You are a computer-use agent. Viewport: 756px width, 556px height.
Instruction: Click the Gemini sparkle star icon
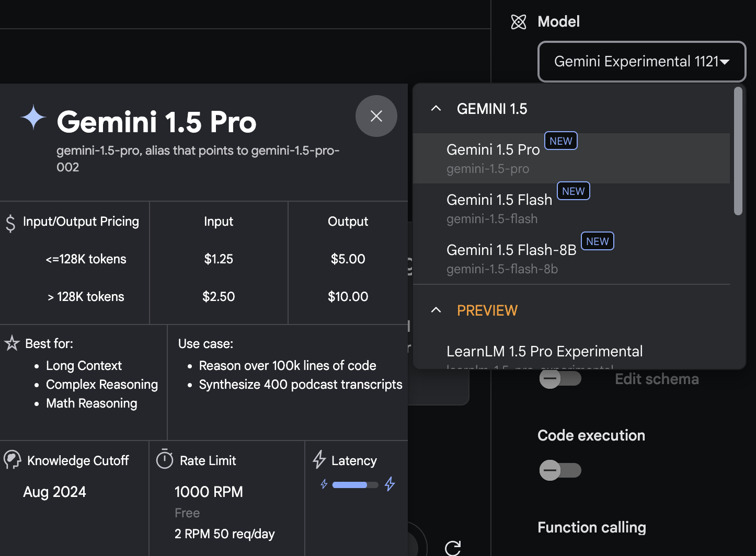tap(33, 118)
